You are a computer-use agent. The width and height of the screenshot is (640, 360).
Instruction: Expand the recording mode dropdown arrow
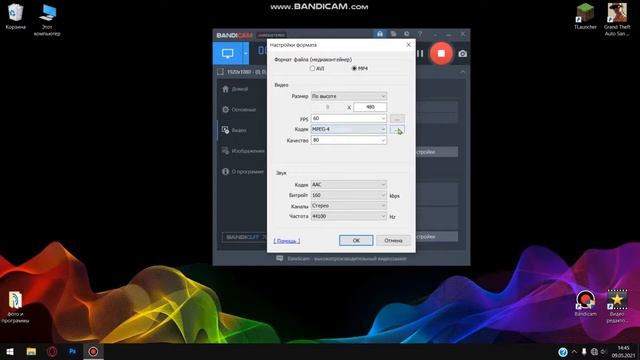[246, 53]
